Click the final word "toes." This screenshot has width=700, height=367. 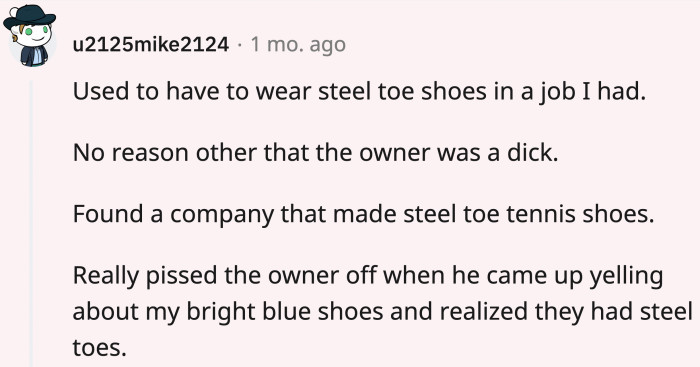coord(100,347)
